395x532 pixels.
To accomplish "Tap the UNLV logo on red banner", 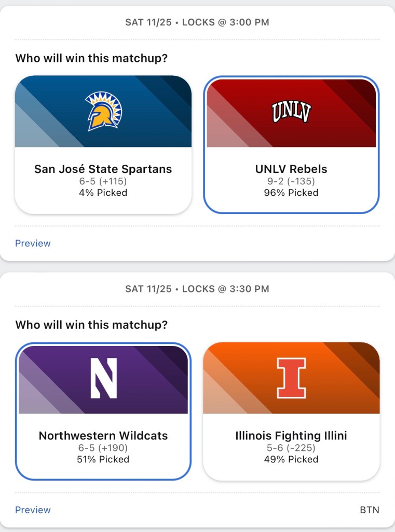I will coord(291,111).
